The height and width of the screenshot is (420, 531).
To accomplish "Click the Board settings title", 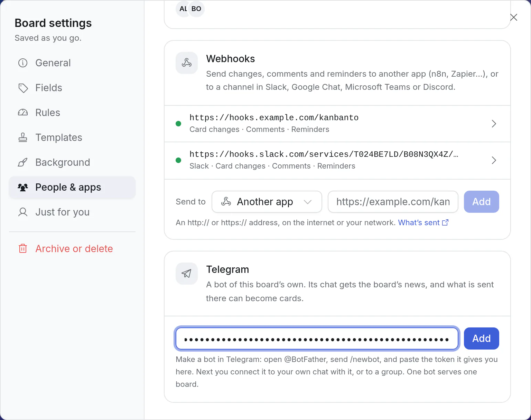I will 53,23.
